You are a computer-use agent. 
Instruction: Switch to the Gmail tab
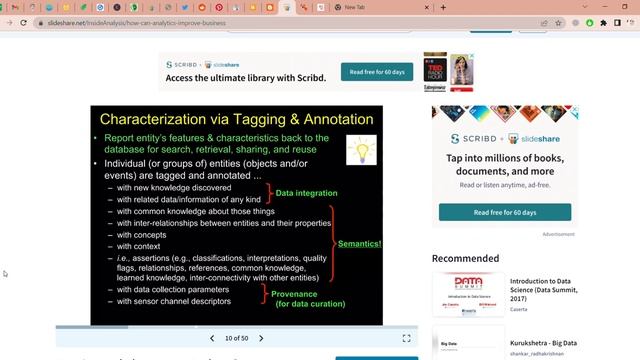[16, 7]
